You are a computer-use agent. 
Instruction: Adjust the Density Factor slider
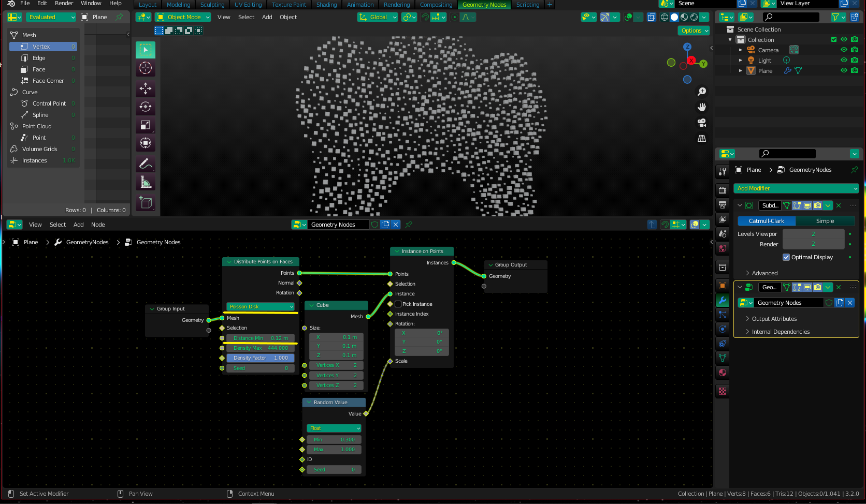coord(261,358)
